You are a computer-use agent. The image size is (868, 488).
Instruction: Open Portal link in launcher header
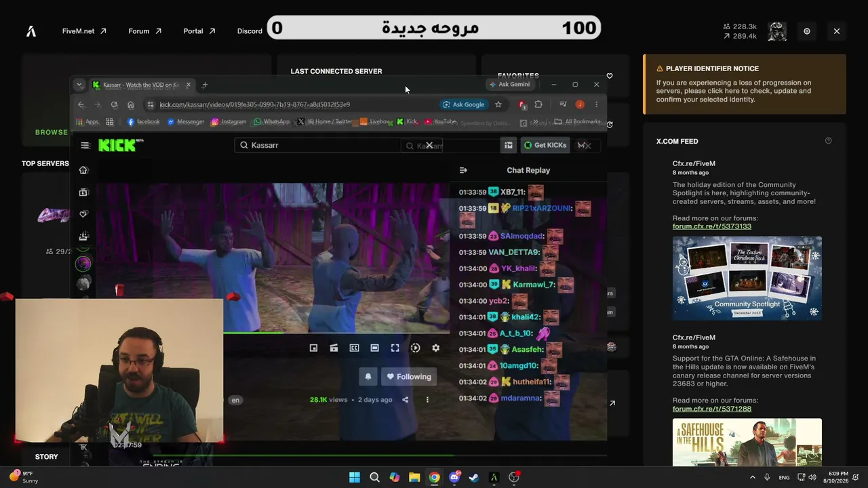click(x=199, y=31)
